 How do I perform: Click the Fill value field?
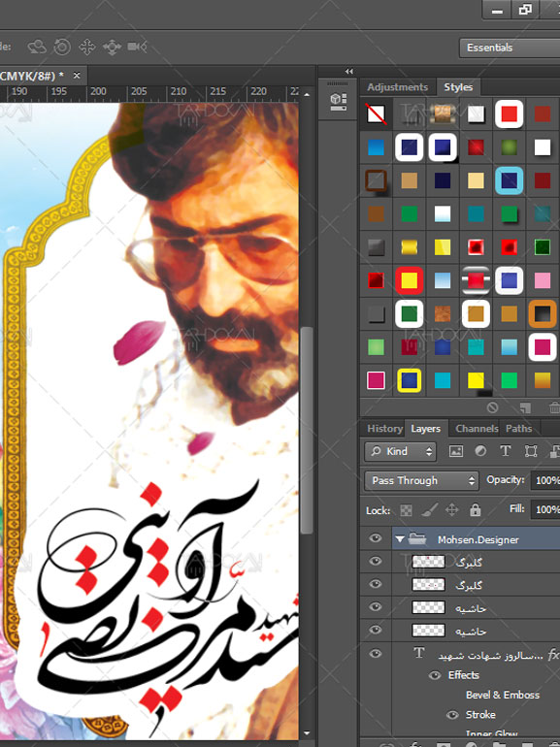click(x=545, y=509)
